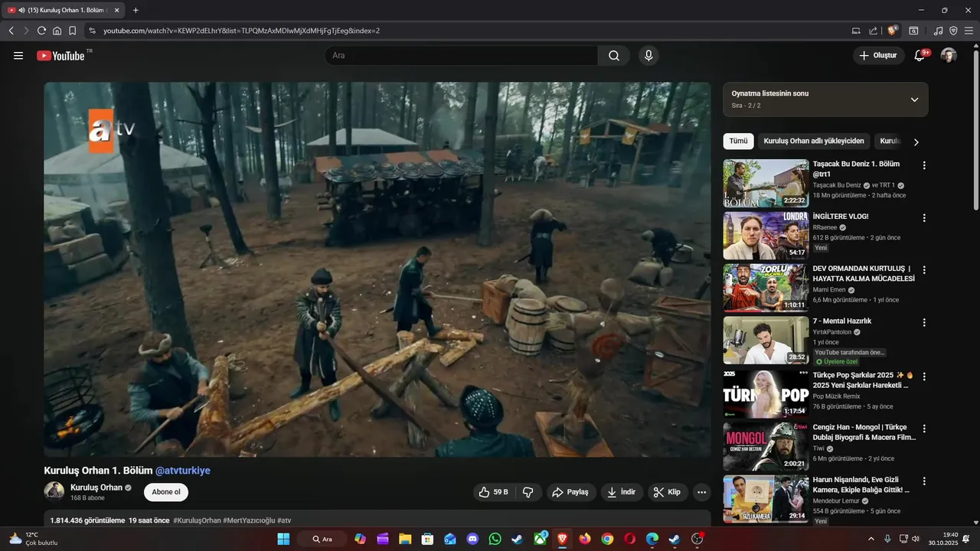The height and width of the screenshot is (551, 980).
Task: Open Brave playlist music note icon
Action: click(938, 31)
